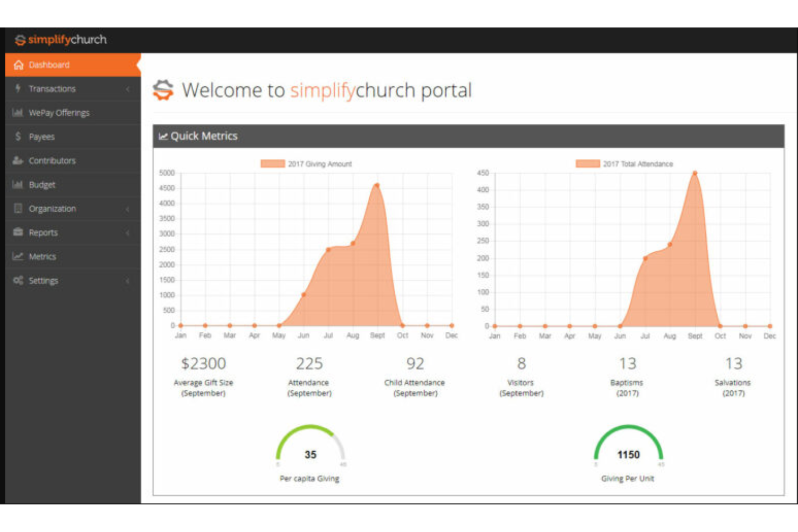Select Contributors in the sidebar
The width and height of the screenshot is (798, 532).
tap(73, 161)
